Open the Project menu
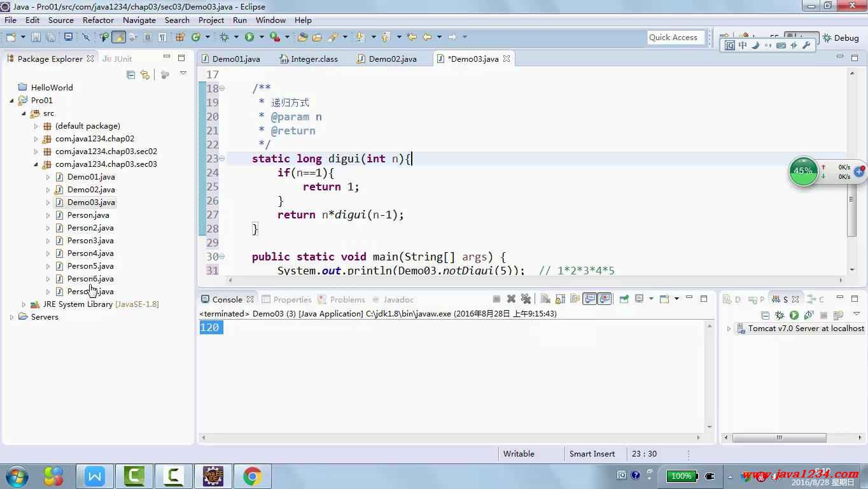The height and width of the screenshot is (489, 868). 211,20
